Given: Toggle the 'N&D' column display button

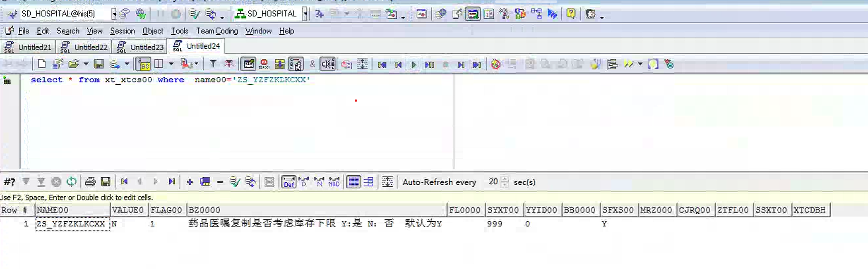Looking at the screenshot, I should click(334, 182).
